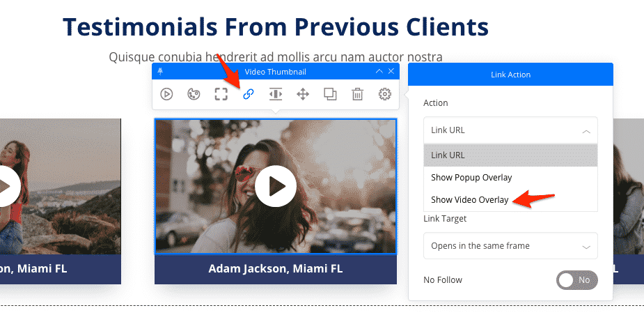Click the frame corners fullscreen icon
Image resolution: width=644 pixels, height=315 pixels.
point(221,94)
